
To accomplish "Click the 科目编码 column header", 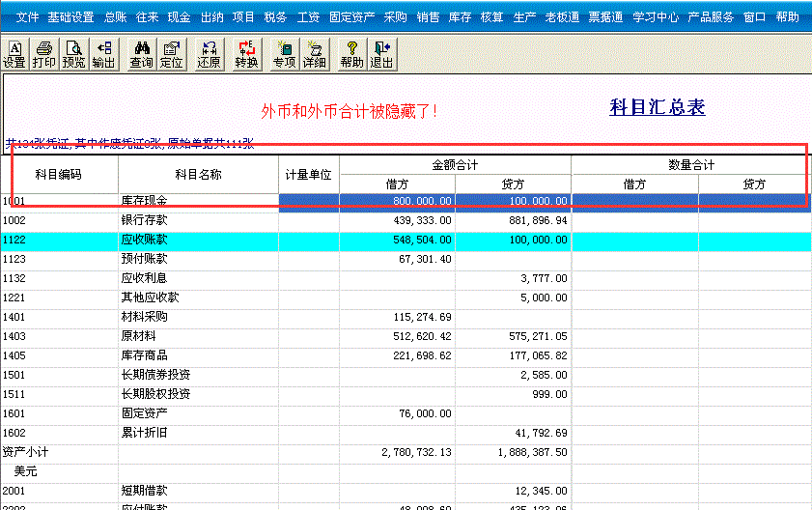I will coord(58,175).
